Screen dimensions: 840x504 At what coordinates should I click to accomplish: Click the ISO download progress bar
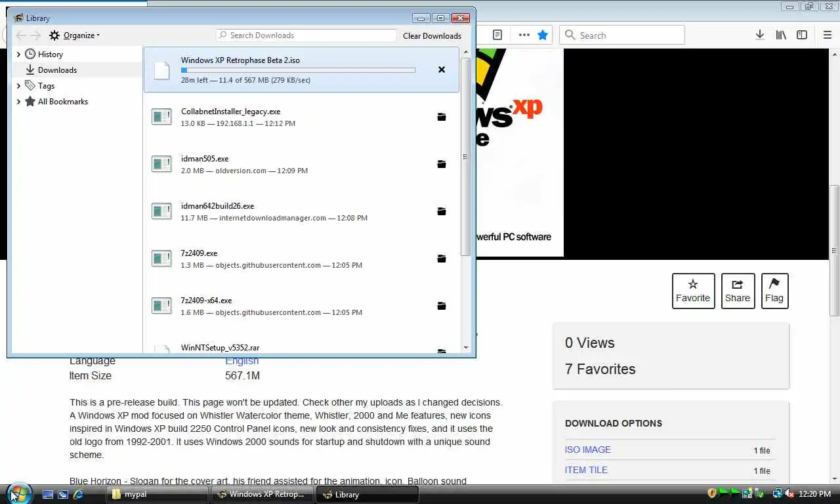298,70
